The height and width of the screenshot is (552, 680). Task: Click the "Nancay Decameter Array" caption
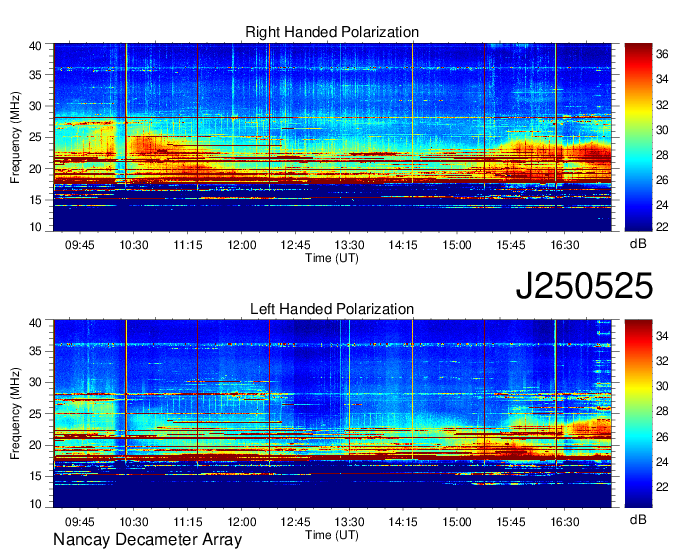point(147,540)
